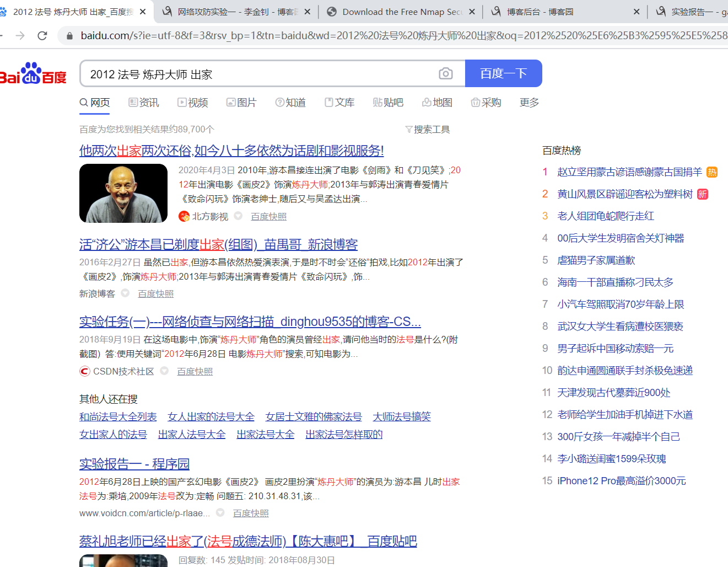
Task: Open hot topic 老人组团龟蛇爬行走红
Action: click(x=606, y=216)
